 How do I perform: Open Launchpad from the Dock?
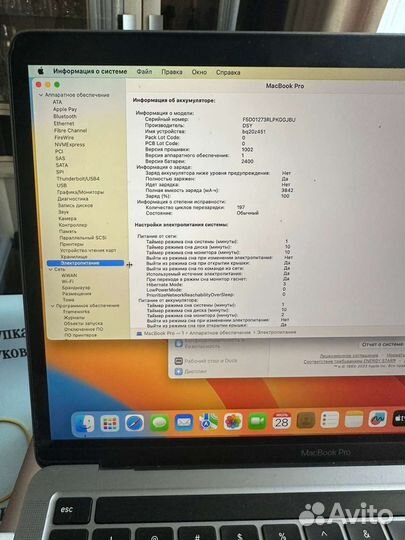tap(110, 423)
